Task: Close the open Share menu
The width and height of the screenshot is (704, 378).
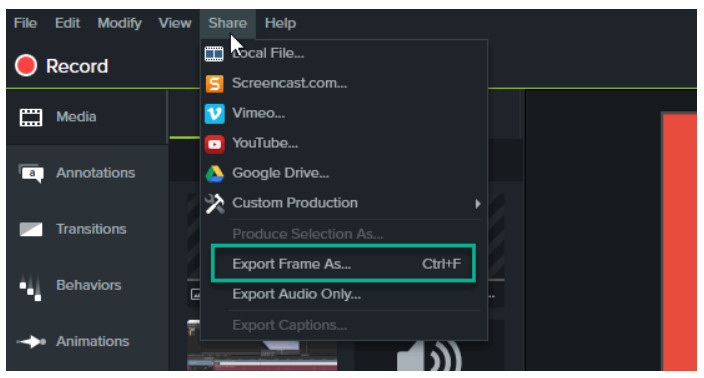Action: tap(228, 23)
